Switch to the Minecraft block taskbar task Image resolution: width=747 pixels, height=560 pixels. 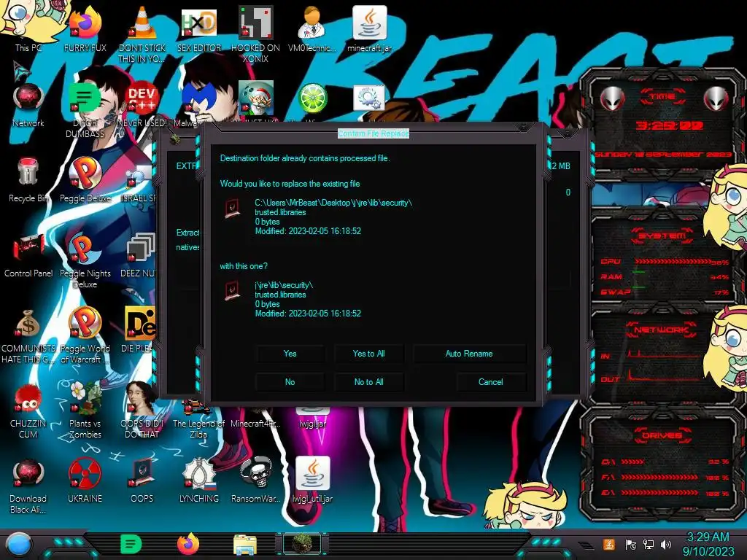pyautogui.click(x=302, y=544)
